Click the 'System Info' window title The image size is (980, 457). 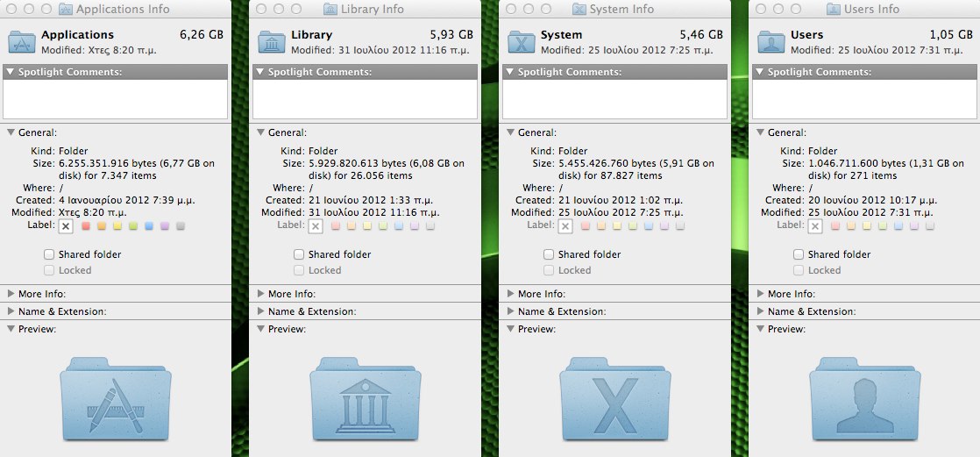(x=621, y=10)
